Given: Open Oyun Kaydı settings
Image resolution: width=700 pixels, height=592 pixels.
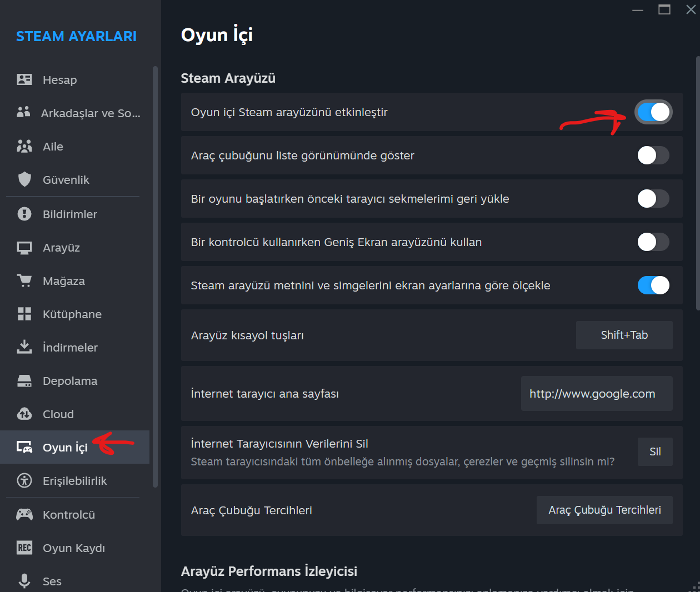Looking at the screenshot, I should pyautogui.click(x=75, y=548).
